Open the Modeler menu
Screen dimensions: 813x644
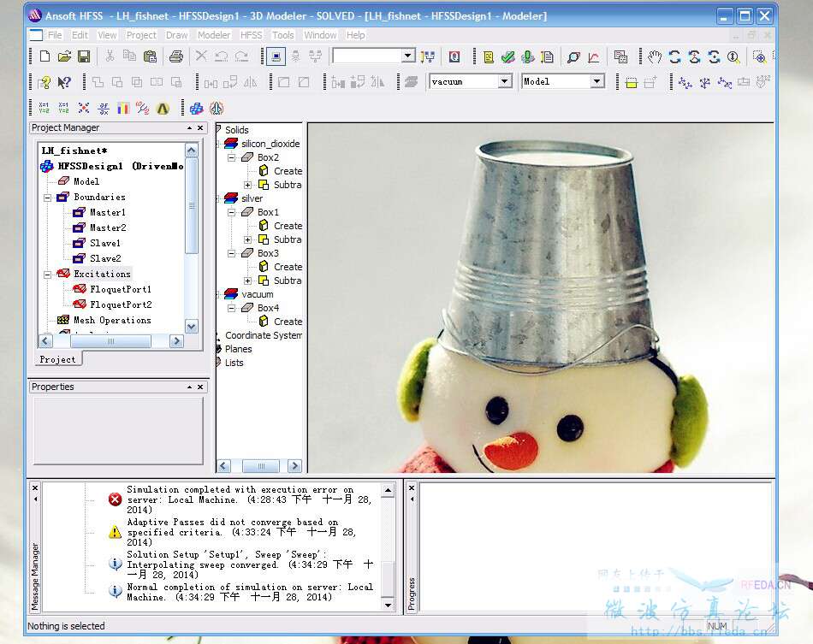[x=214, y=35]
